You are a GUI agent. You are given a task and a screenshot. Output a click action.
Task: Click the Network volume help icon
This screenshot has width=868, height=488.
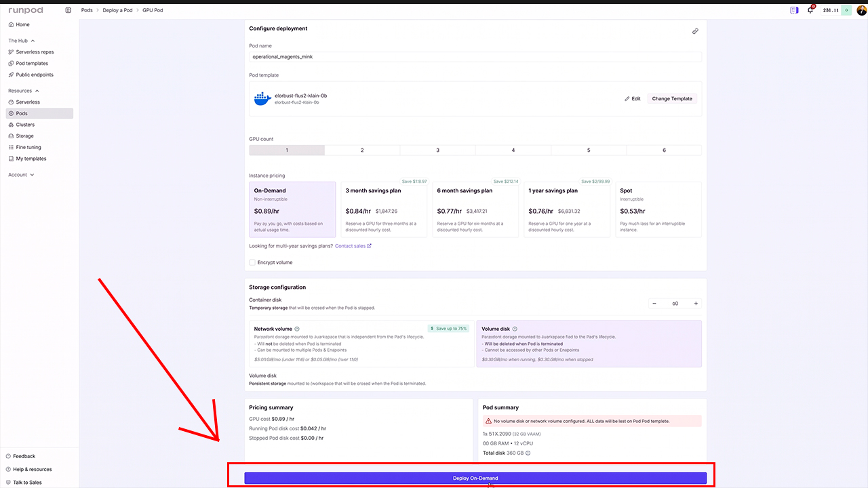coord(297,329)
